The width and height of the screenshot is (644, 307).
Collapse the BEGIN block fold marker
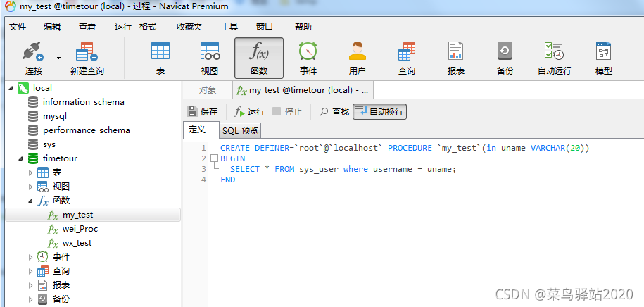coord(213,158)
